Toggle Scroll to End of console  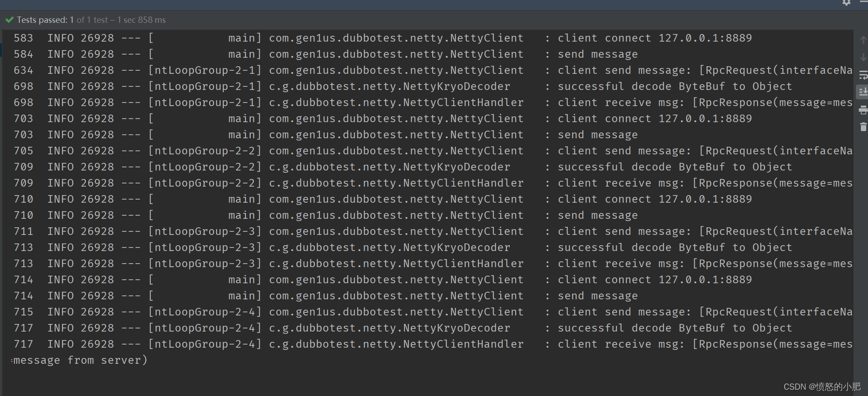(x=863, y=92)
